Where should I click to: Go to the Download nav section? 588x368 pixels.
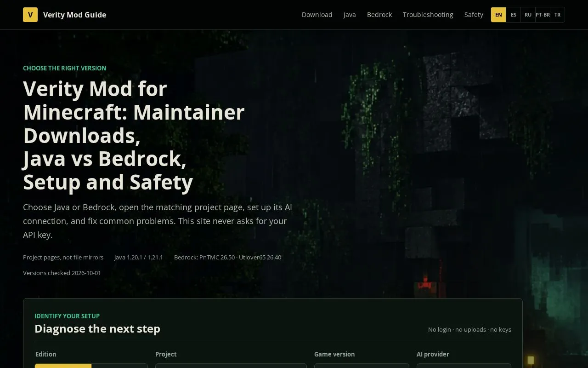pos(317,15)
